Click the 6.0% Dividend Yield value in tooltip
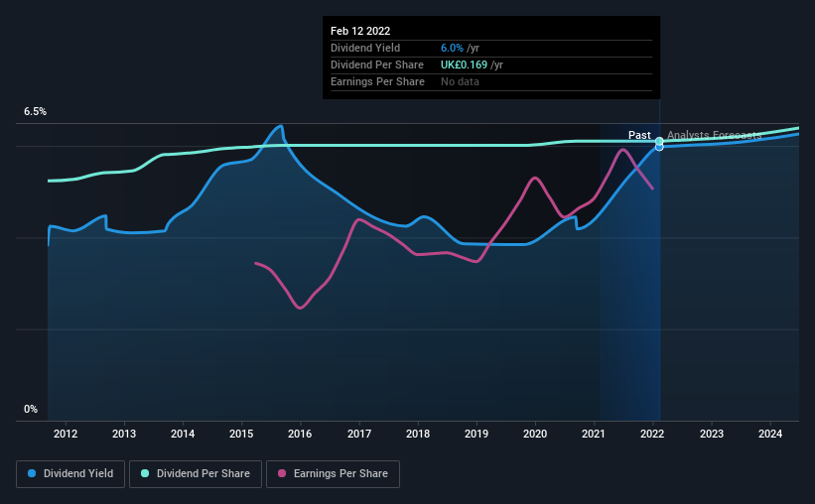This screenshot has width=815, height=504. coord(452,48)
